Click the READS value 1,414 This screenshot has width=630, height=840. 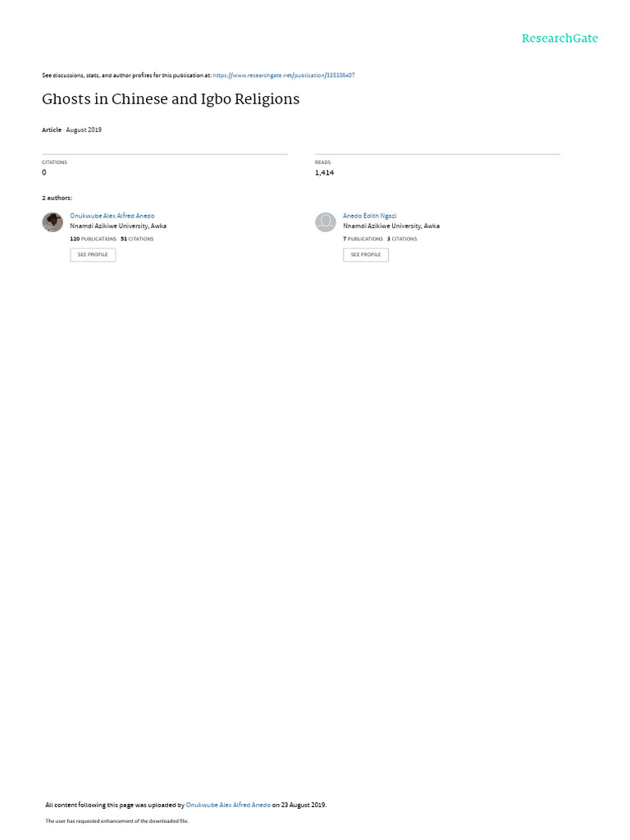coord(324,172)
